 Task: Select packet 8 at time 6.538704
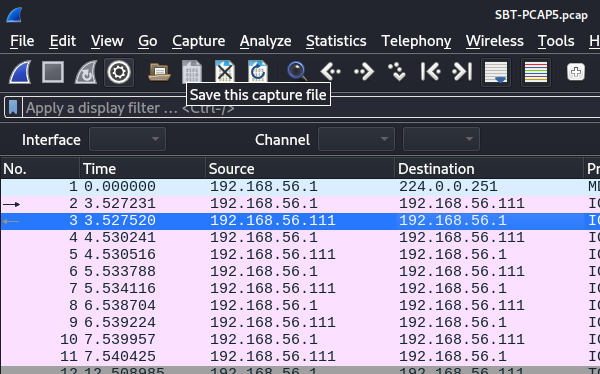tap(300, 305)
